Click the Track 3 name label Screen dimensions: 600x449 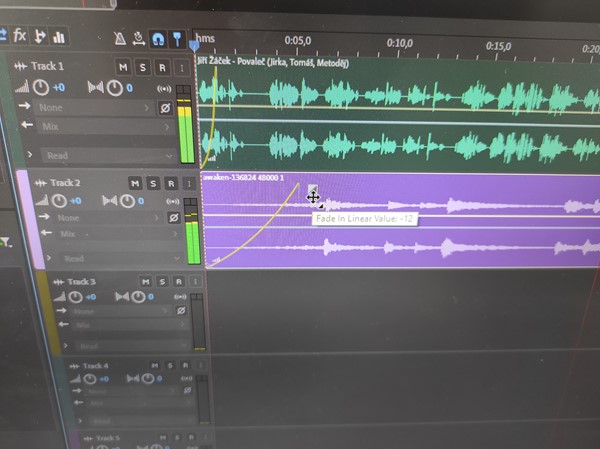(x=81, y=283)
